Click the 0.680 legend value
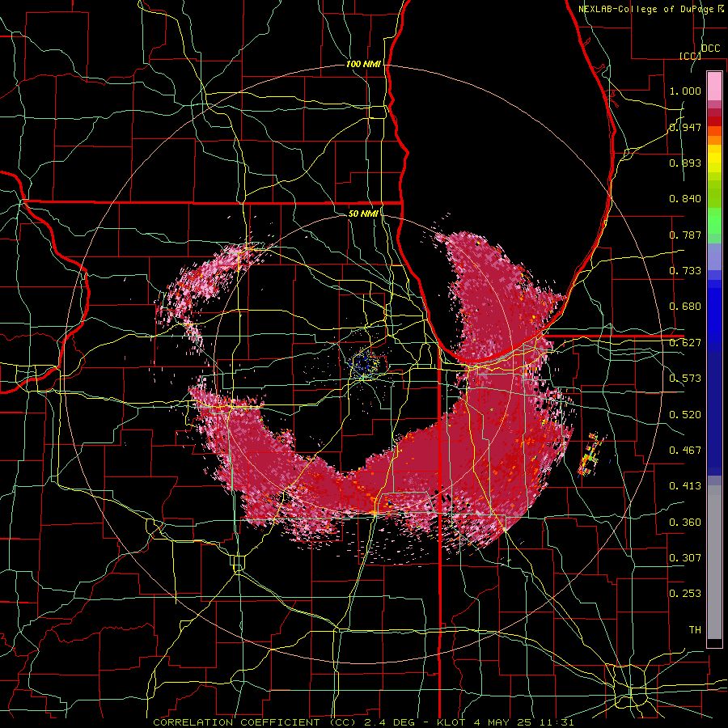Viewport: 728px width, 728px height. pos(685,307)
